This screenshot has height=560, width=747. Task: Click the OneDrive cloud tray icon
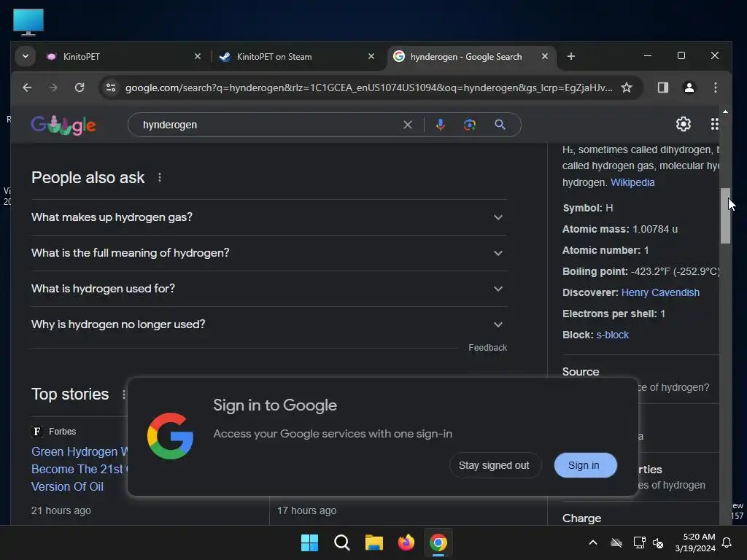[616, 542]
